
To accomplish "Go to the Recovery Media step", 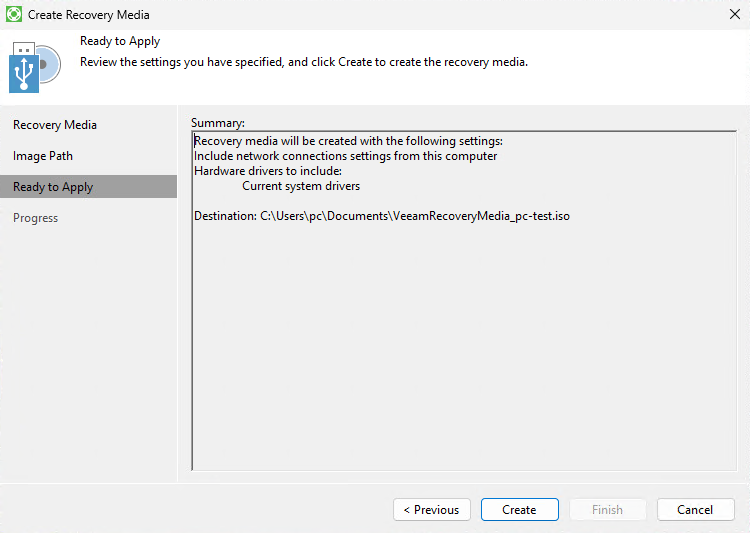I will tap(55, 125).
